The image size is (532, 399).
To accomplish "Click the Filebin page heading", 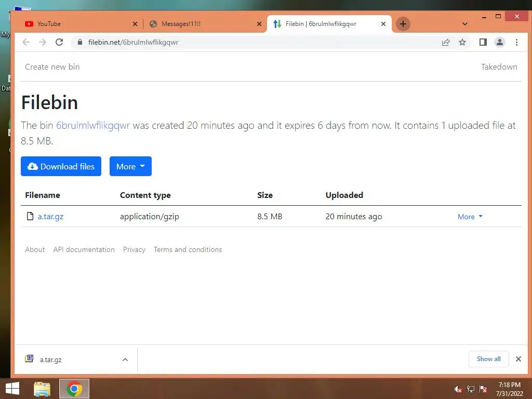I will point(49,102).
